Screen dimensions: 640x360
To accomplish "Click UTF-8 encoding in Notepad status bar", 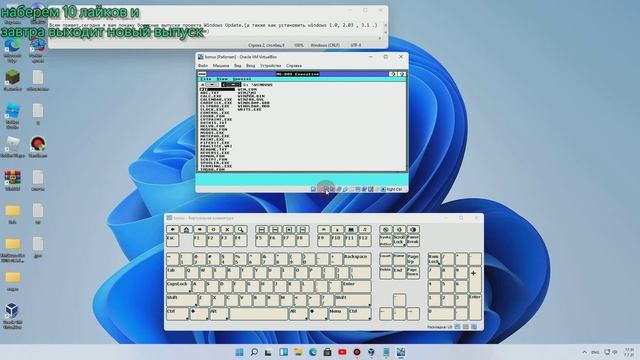I will coord(356,45).
